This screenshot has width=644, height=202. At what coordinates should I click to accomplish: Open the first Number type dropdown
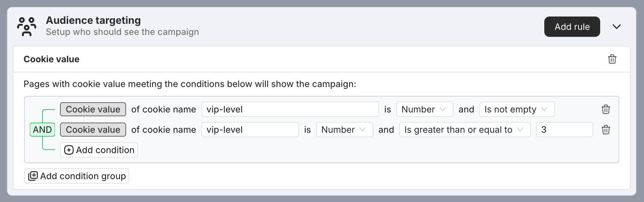click(424, 109)
